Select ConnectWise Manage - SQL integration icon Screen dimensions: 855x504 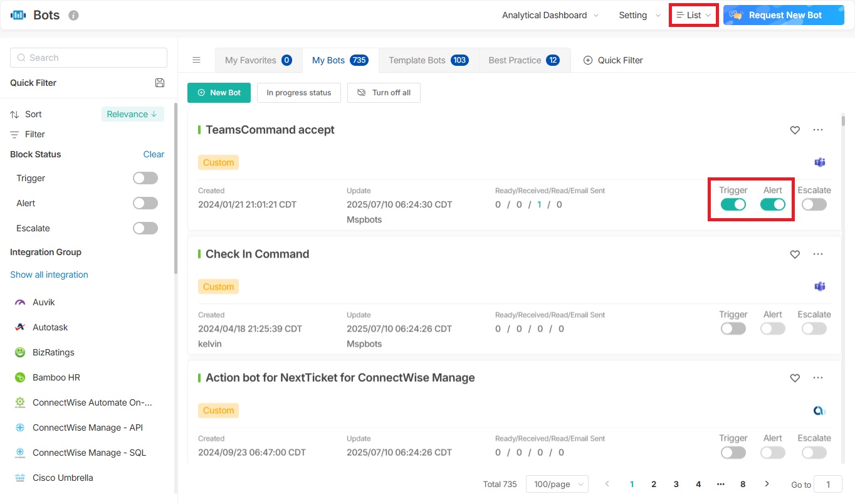pos(20,453)
